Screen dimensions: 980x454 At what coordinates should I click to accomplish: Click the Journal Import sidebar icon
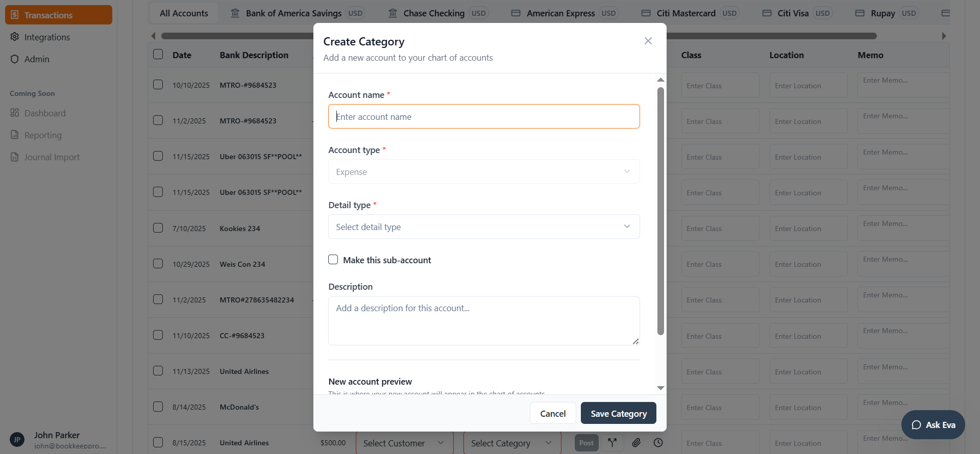click(15, 157)
